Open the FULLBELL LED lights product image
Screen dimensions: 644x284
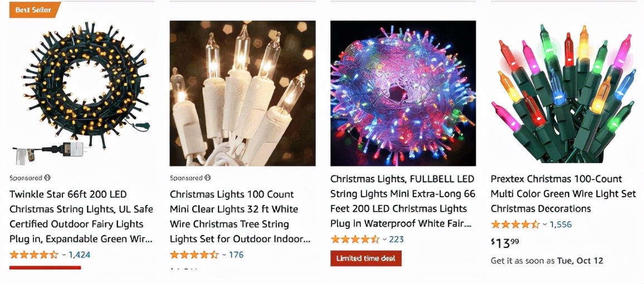click(x=403, y=93)
